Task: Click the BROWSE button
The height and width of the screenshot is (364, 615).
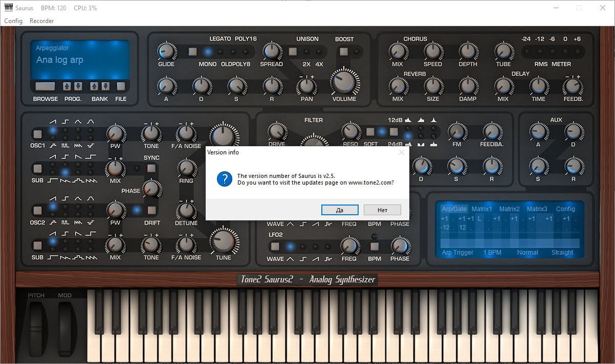Action: click(45, 86)
